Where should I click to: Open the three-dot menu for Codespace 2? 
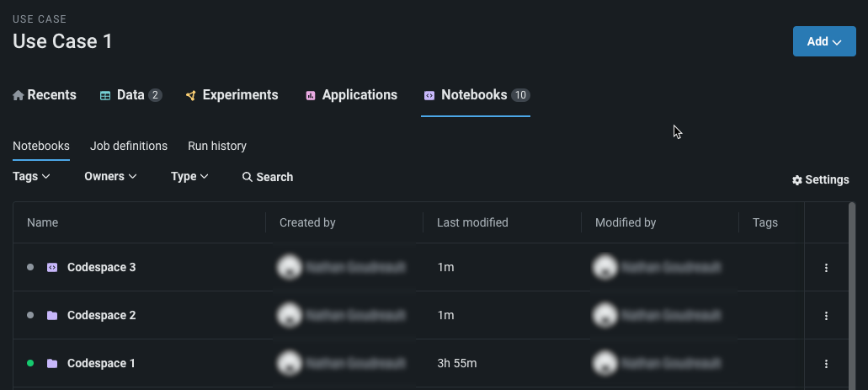826,316
